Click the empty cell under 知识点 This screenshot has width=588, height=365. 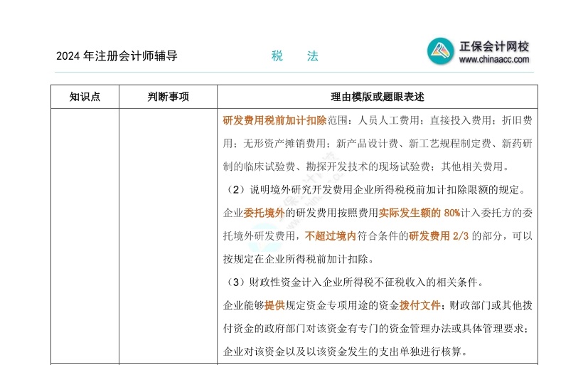pos(85,235)
